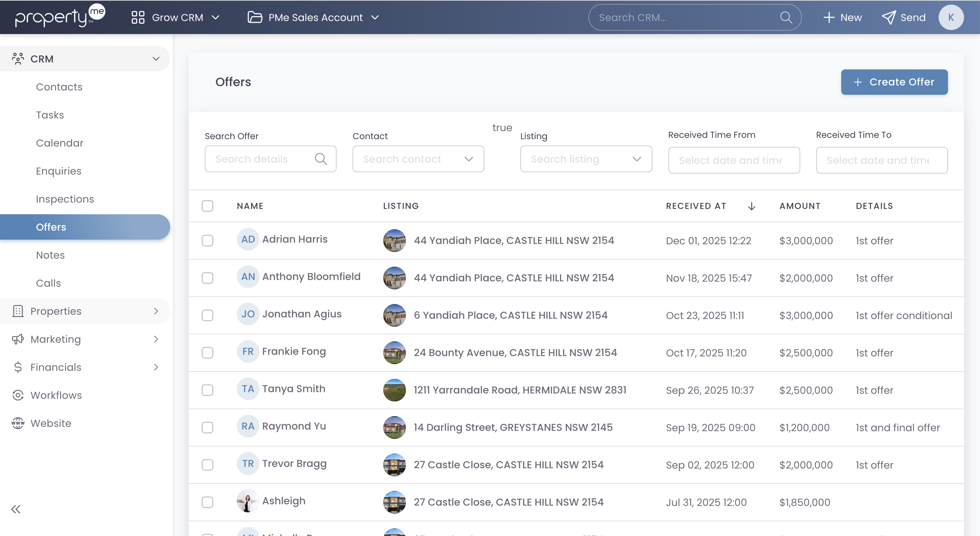This screenshot has height=536, width=980.
Task: Click the Workflows icon in sidebar
Action: [17, 395]
